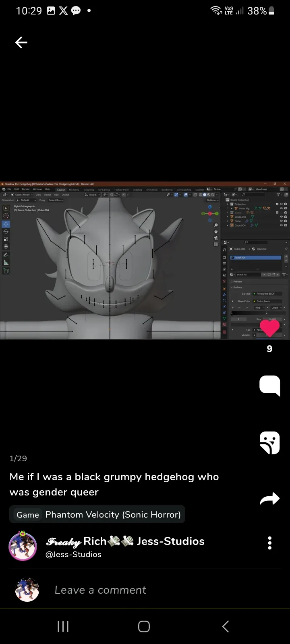Tap the chat notification icon in status bar
Viewport: 290px width, 644px height.
[76, 11]
